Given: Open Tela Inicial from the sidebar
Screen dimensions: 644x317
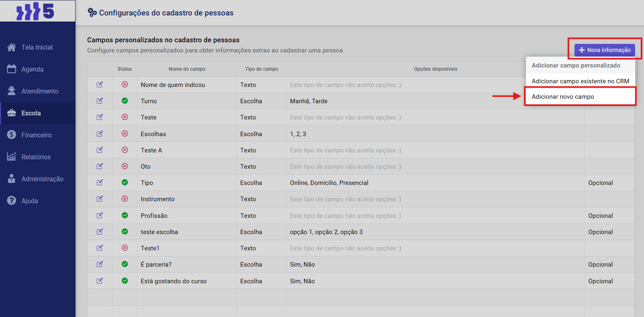Looking at the screenshot, I should [37, 47].
